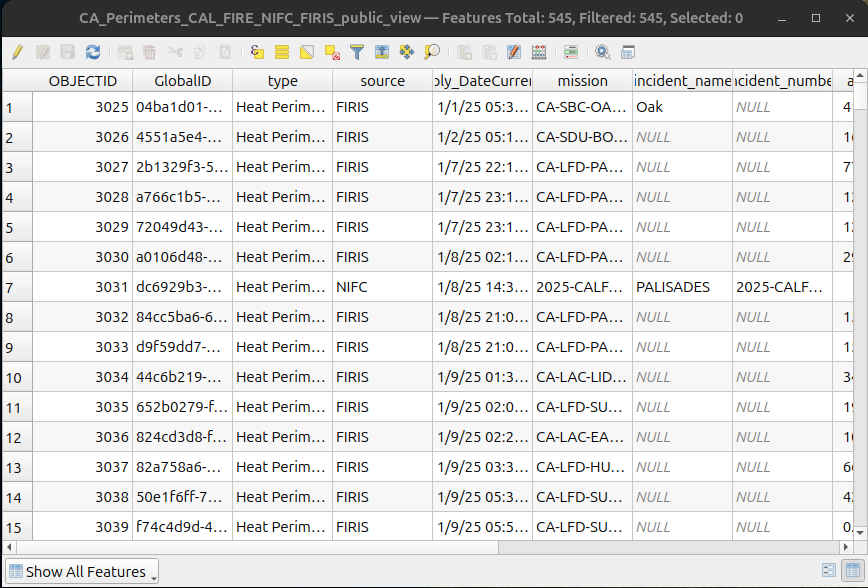Viewport: 868px width, 588px height.
Task: Open conditional formatting panel
Action: coord(570,52)
